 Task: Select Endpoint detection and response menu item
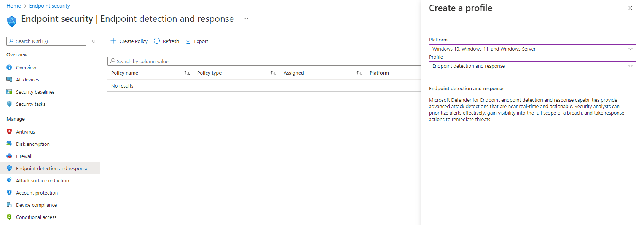tap(50, 168)
